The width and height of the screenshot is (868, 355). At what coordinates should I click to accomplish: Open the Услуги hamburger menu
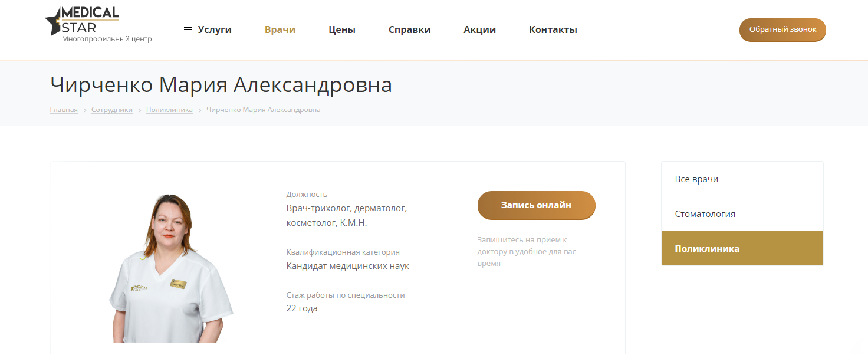[x=208, y=30]
